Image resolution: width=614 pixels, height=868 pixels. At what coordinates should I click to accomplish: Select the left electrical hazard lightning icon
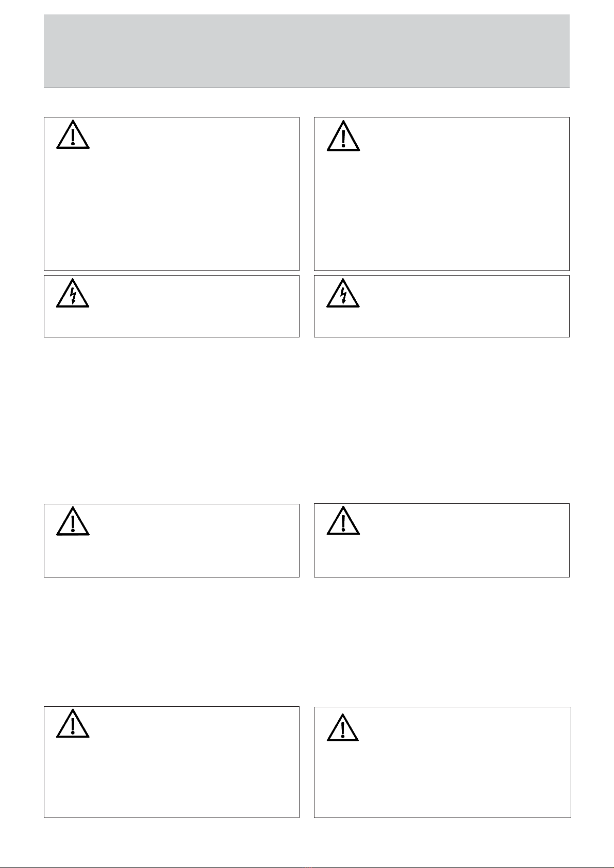(x=73, y=293)
